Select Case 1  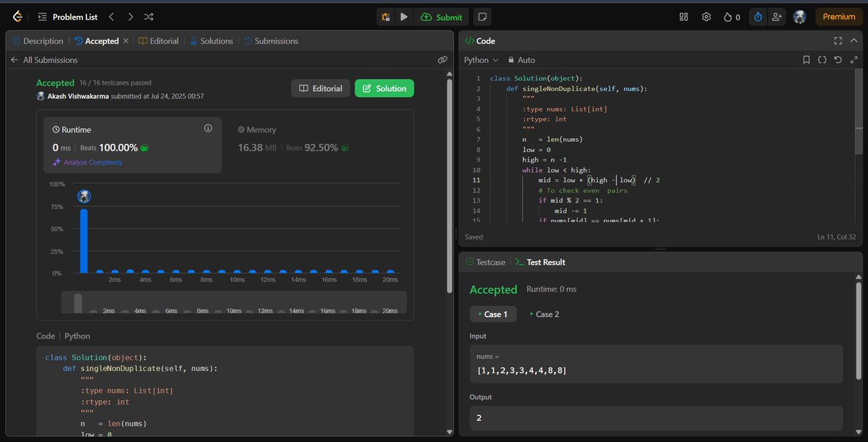click(493, 314)
